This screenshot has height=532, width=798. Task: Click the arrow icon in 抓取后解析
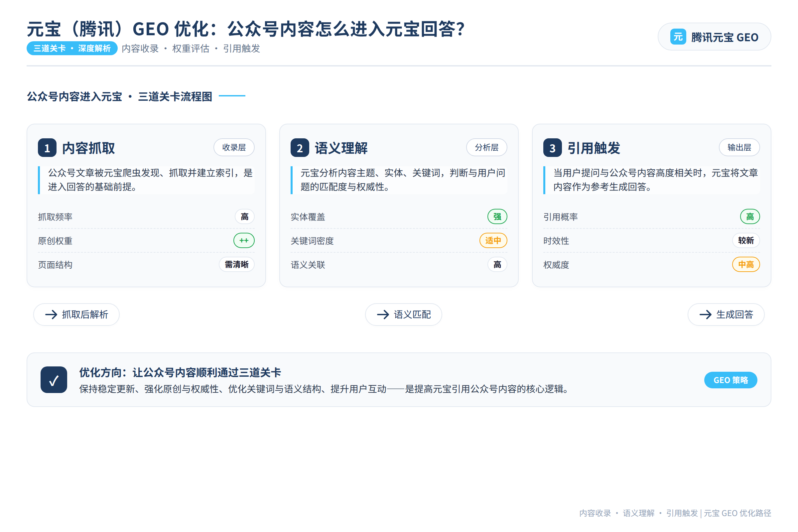51,315
